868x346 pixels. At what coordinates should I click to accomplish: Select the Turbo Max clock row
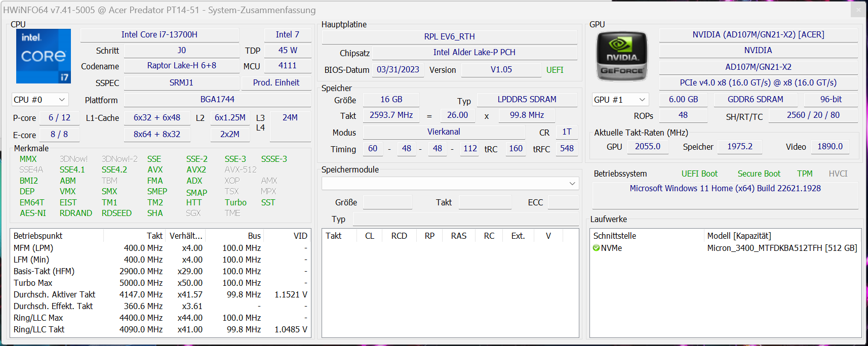161,283
